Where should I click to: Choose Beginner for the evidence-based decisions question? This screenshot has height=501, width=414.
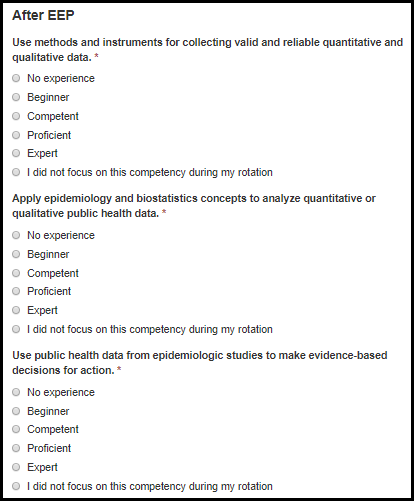click(16, 411)
